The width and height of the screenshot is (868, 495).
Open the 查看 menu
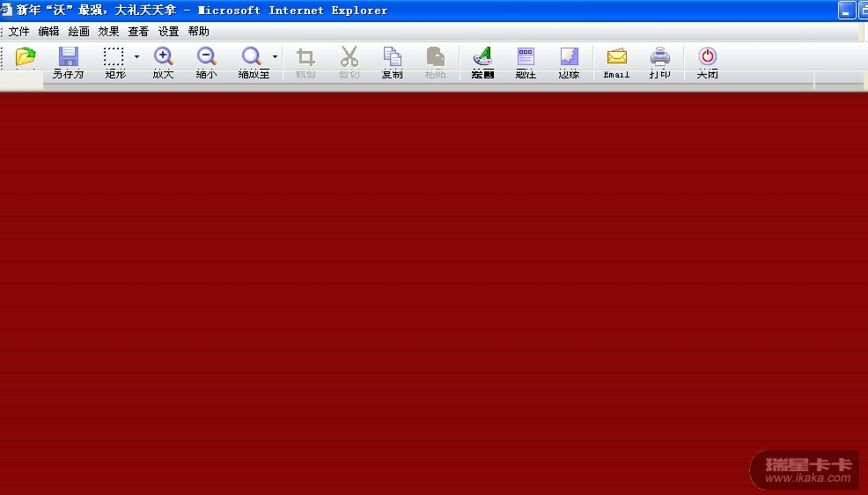(138, 32)
